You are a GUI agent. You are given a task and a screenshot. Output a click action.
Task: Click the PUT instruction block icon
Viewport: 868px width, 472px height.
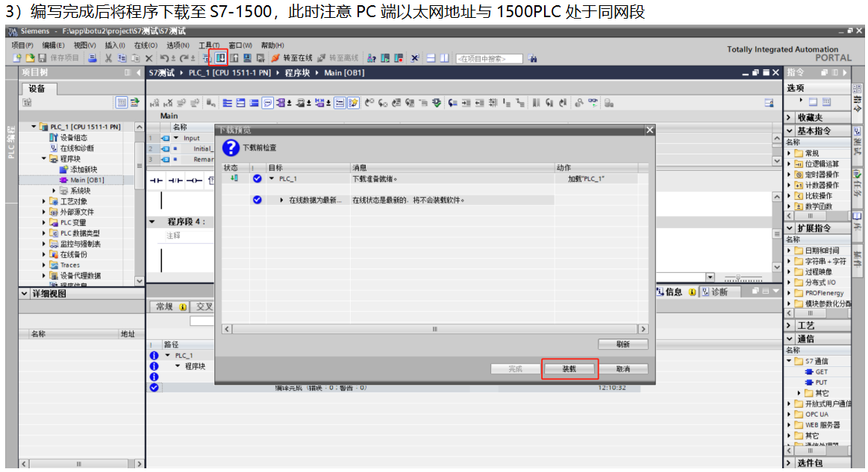[x=809, y=383]
